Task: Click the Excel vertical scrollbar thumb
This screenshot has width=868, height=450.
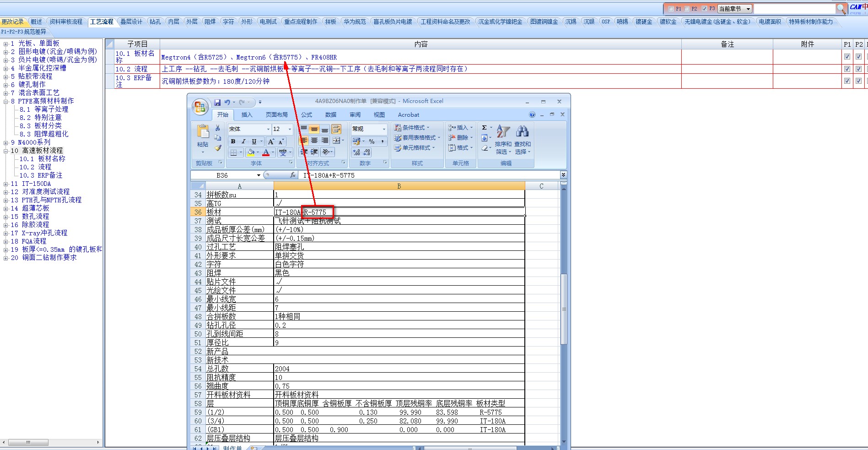Action: click(564, 309)
